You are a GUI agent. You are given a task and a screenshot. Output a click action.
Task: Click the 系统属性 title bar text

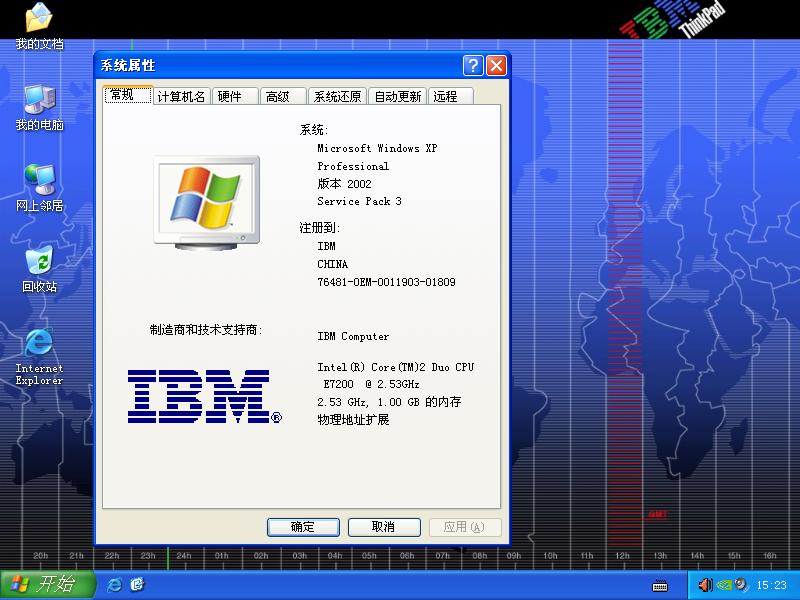[128, 65]
